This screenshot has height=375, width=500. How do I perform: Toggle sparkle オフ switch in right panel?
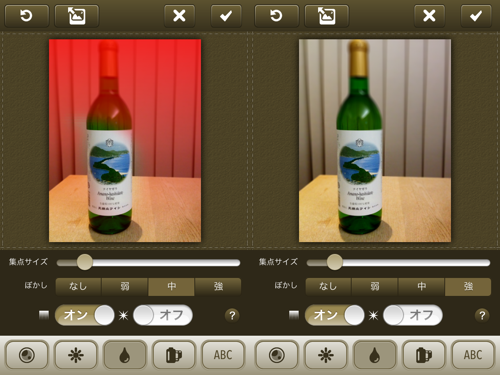[x=413, y=315]
